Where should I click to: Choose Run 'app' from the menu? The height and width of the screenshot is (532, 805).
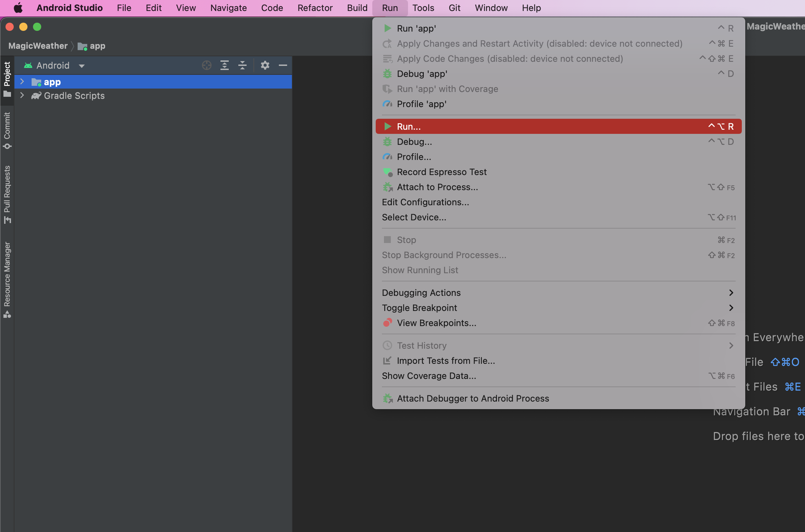point(558,28)
